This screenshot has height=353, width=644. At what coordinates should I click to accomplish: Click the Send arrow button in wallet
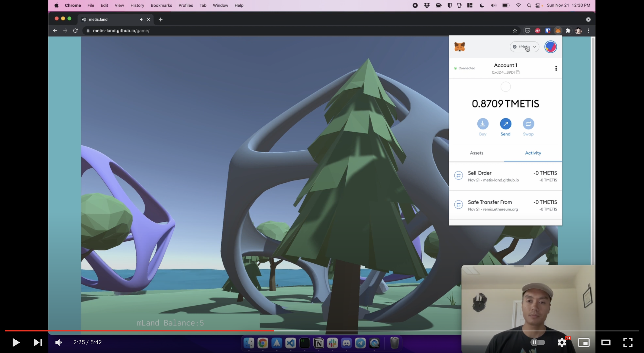[x=505, y=124]
